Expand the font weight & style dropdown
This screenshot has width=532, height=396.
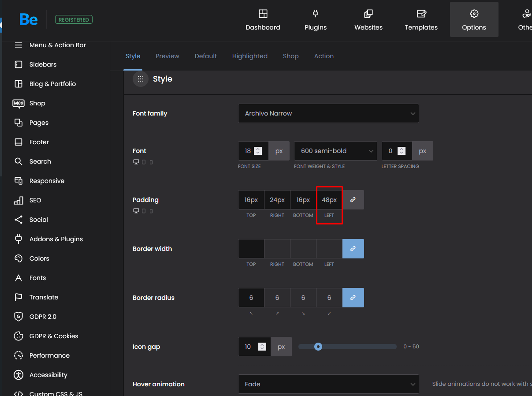tap(335, 151)
